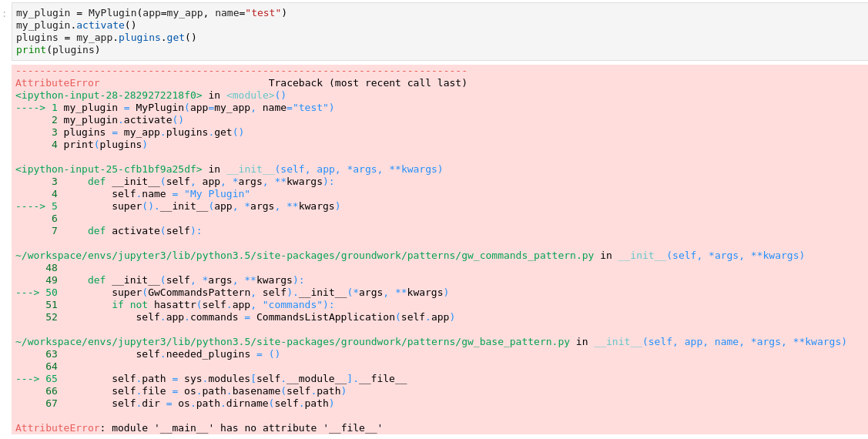
Task: Click 'plugins = my_app.plugins.get()' in the grey input cell
Action: pos(106,38)
